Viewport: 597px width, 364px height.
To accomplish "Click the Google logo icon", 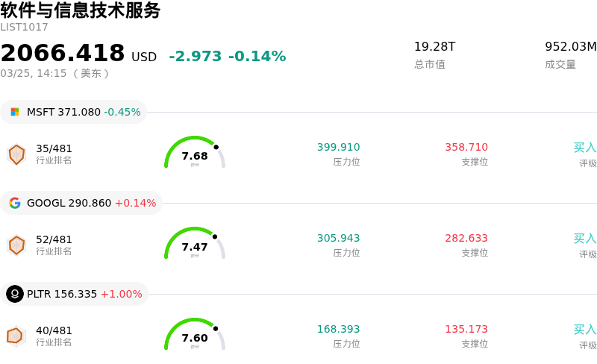I will point(15,203).
